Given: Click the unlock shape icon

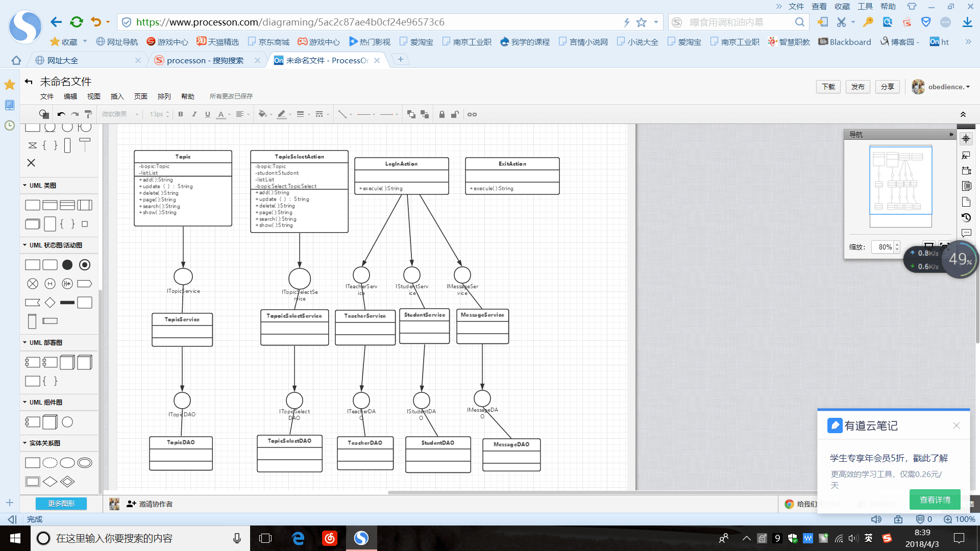Looking at the screenshot, I should pos(455,114).
